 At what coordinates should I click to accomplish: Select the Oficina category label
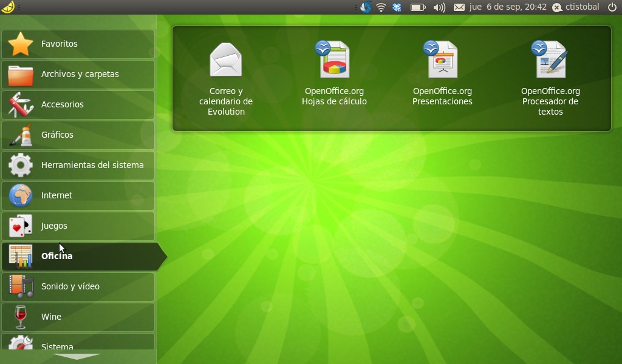(x=56, y=256)
